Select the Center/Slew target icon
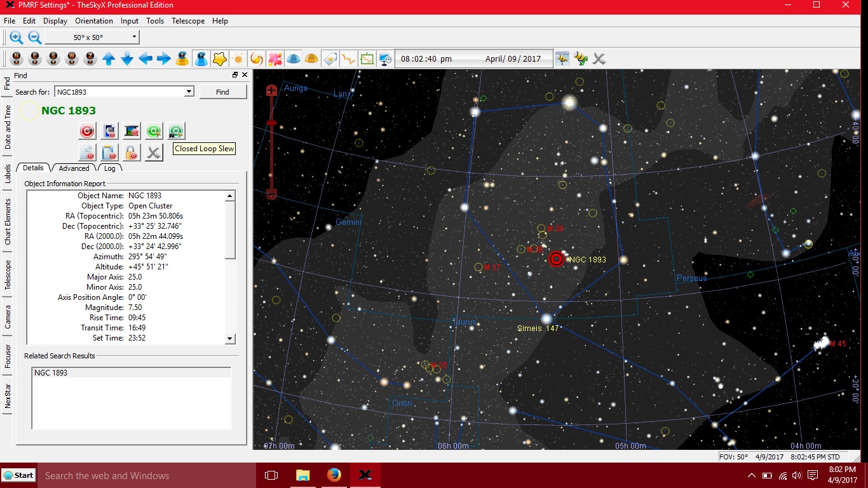This screenshot has width=868, height=488. pos(87,130)
